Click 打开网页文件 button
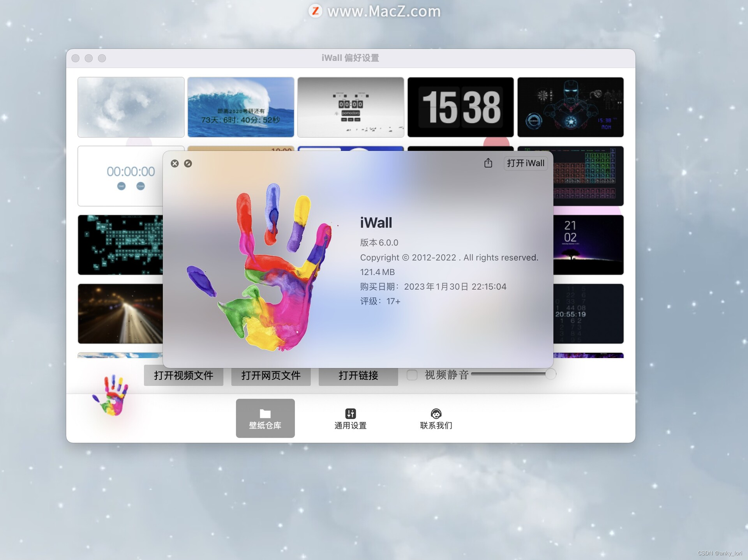The height and width of the screenshot is (560, 748). 271,376
